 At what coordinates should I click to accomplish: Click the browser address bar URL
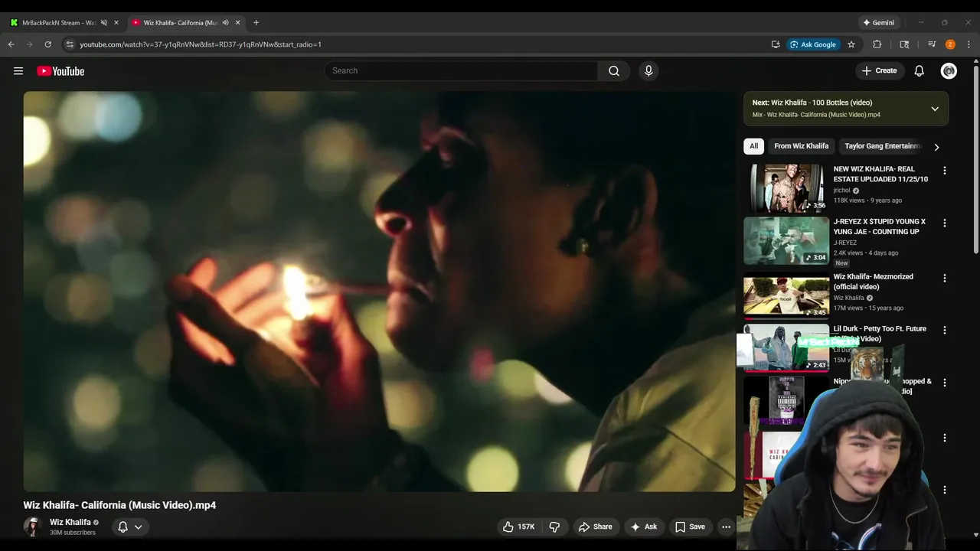click(x=201, y=44)
